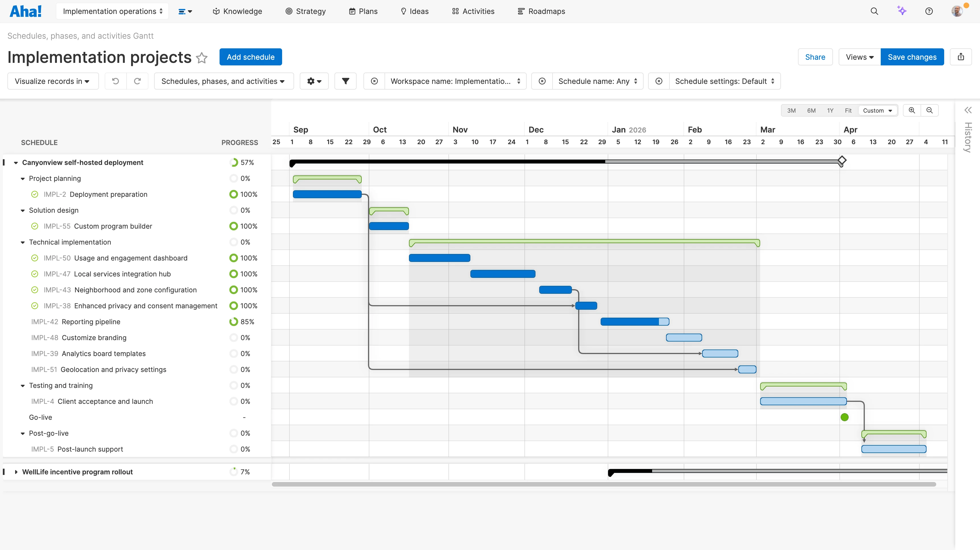Click the redo arrow icon

137,81
